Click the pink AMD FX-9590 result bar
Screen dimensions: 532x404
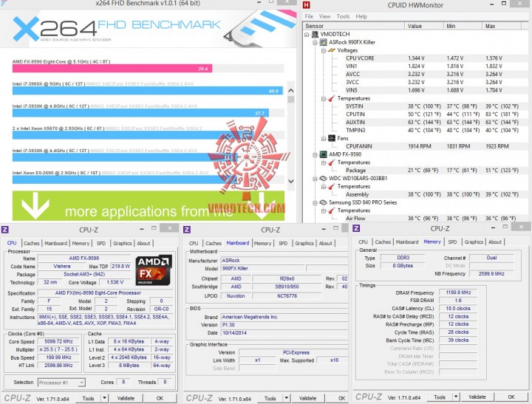(x=112, y=69)
